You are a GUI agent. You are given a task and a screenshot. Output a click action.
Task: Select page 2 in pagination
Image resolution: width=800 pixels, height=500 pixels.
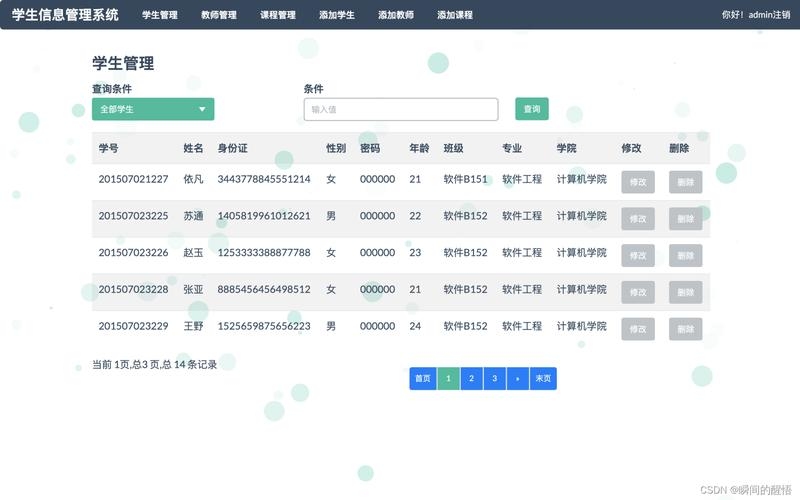point(471,379)
